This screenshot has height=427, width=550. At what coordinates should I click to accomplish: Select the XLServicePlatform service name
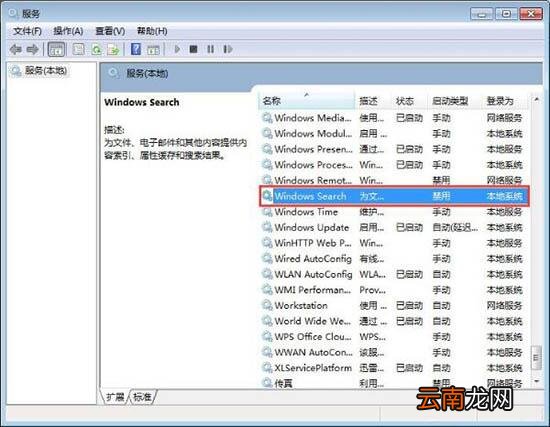tap(313, 368)
